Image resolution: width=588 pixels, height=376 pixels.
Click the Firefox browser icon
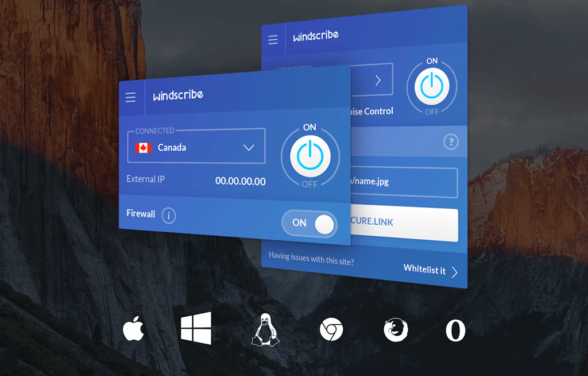396,330
